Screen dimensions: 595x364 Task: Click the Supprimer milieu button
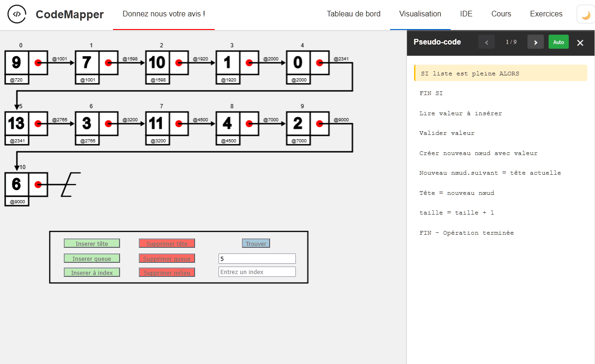pos(167,273)
